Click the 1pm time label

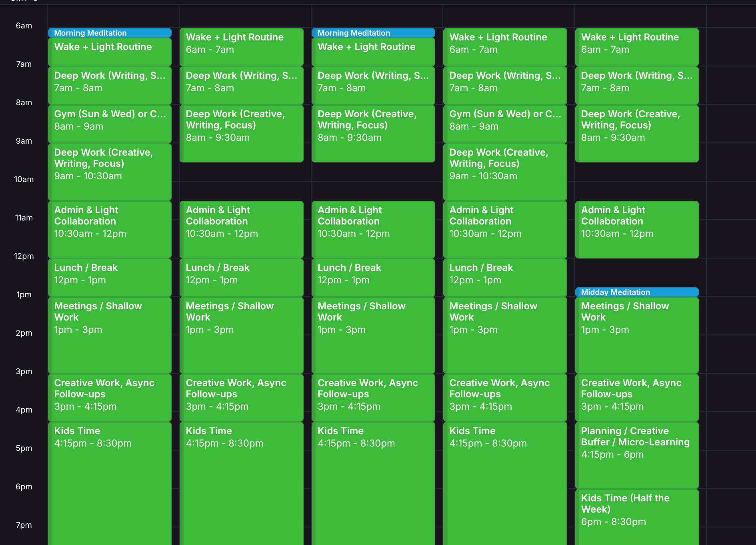coord(24,295)
